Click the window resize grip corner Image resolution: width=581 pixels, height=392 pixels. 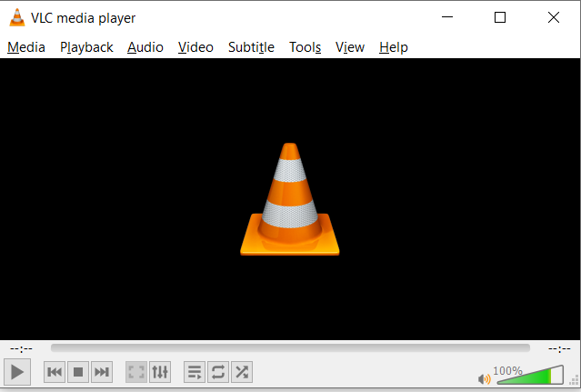pyautogui.click(x=574, y=380)
